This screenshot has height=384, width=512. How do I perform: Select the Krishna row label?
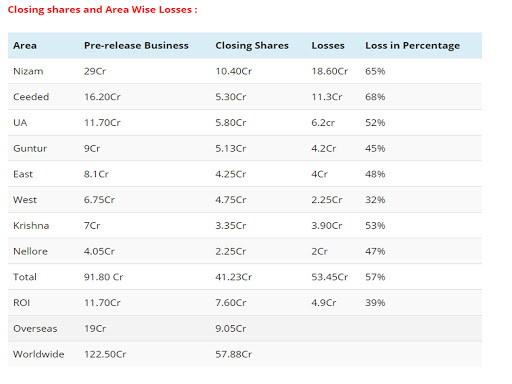coord(31,225)
